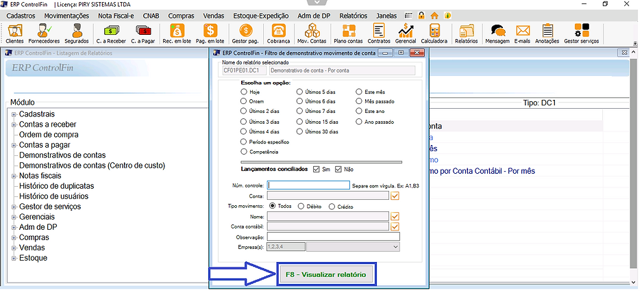This screenshot has width=644, height=301.
Task: Open the Cadastros menu
Action: pos(21,16)
